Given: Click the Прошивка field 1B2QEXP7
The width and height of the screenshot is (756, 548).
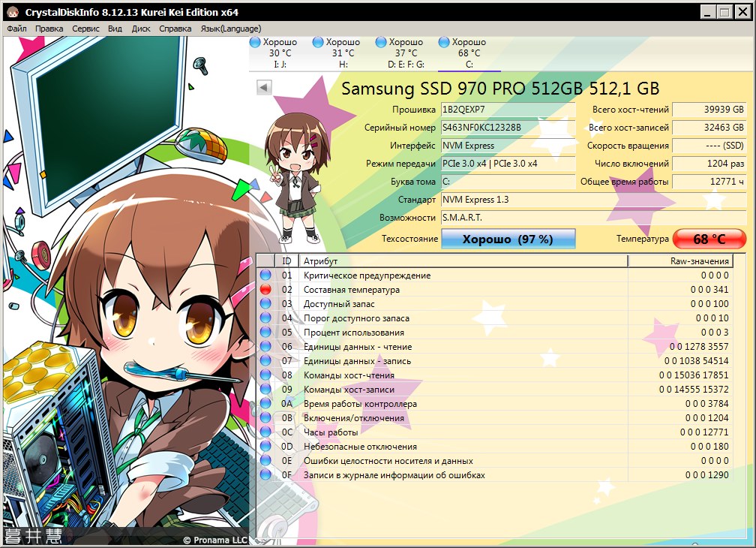Looking at the screenshot, I should [508, 110].
